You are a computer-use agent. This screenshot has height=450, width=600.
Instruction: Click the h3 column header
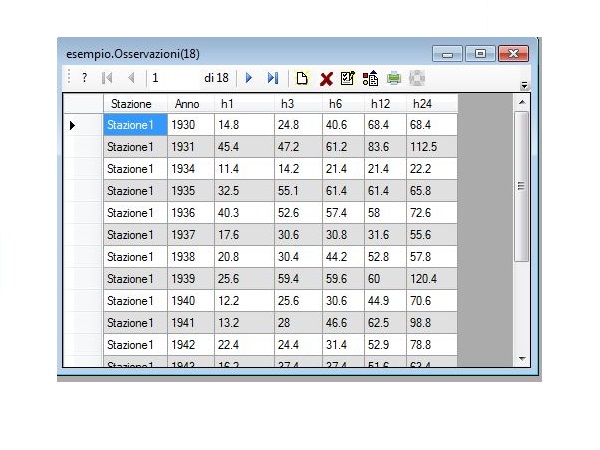pos(298,104)
